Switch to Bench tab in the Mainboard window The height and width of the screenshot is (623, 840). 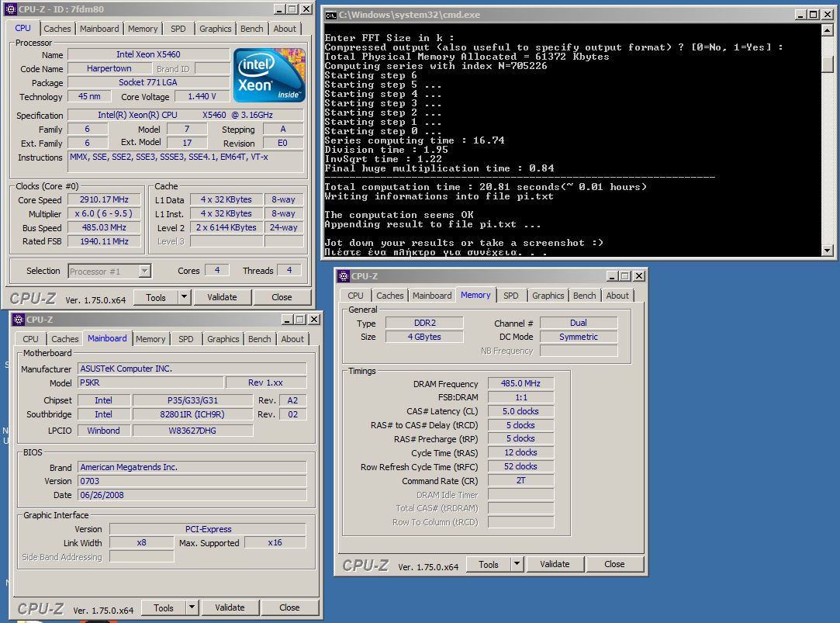tap(259, 339)
